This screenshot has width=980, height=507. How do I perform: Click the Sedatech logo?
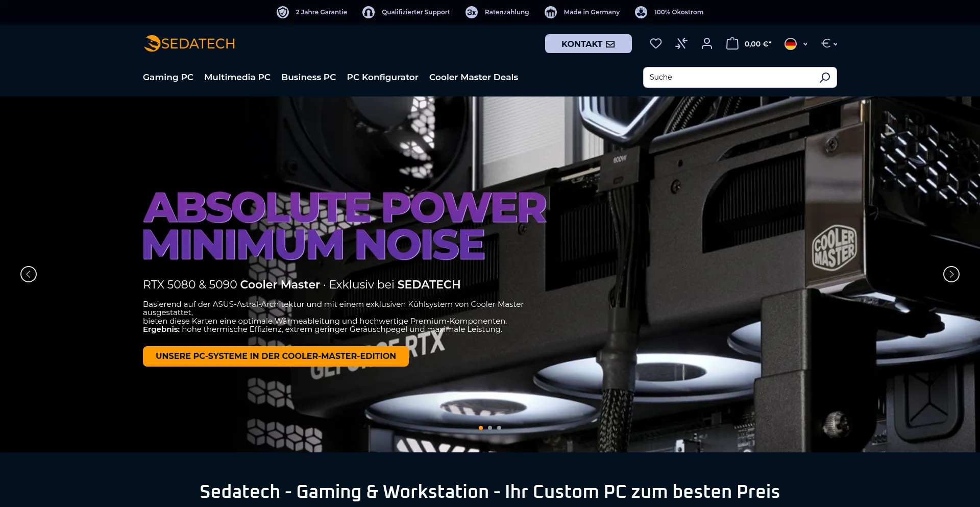pos(189,44)
